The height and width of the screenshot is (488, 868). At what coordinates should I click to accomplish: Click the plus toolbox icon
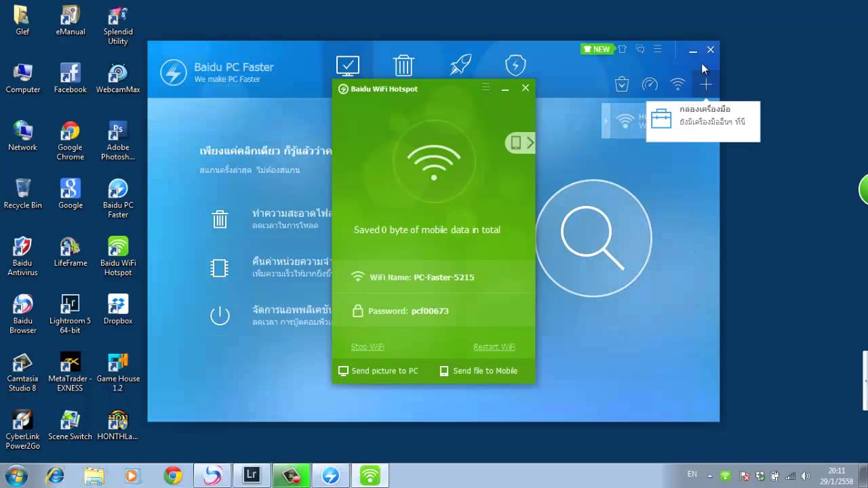click(706, 85)
